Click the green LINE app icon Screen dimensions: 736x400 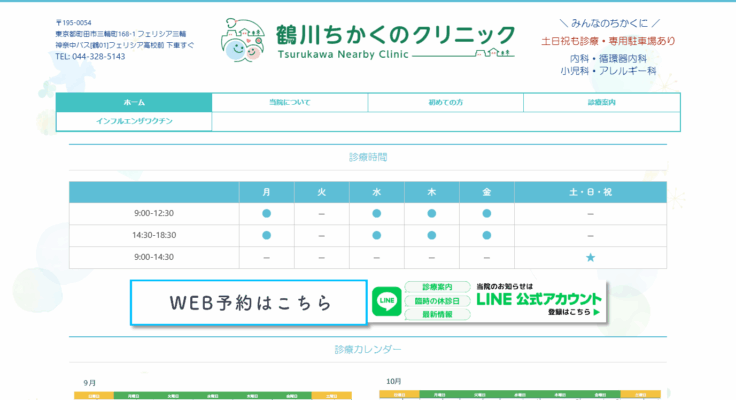[x=387, y=301]
